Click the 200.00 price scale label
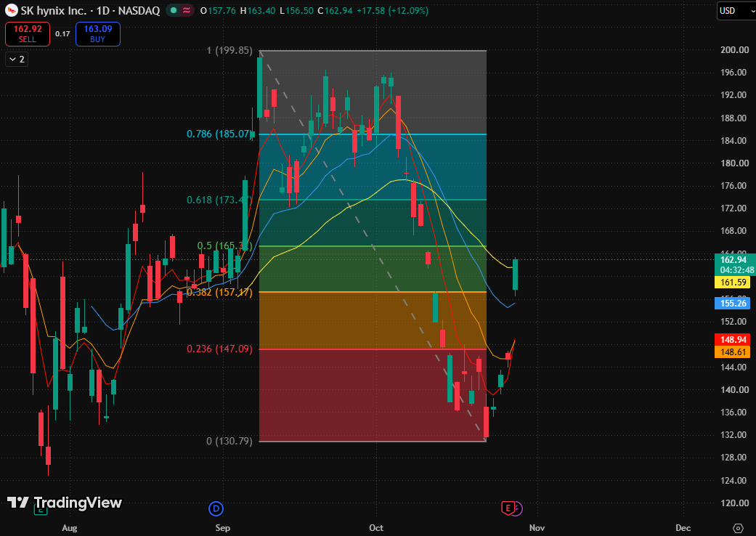 (734, 49)
